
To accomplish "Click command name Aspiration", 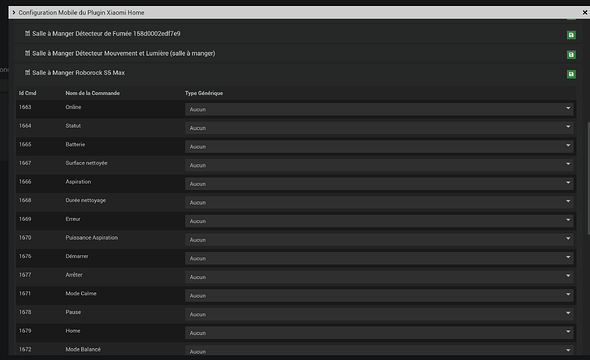I will pos(78,182).
